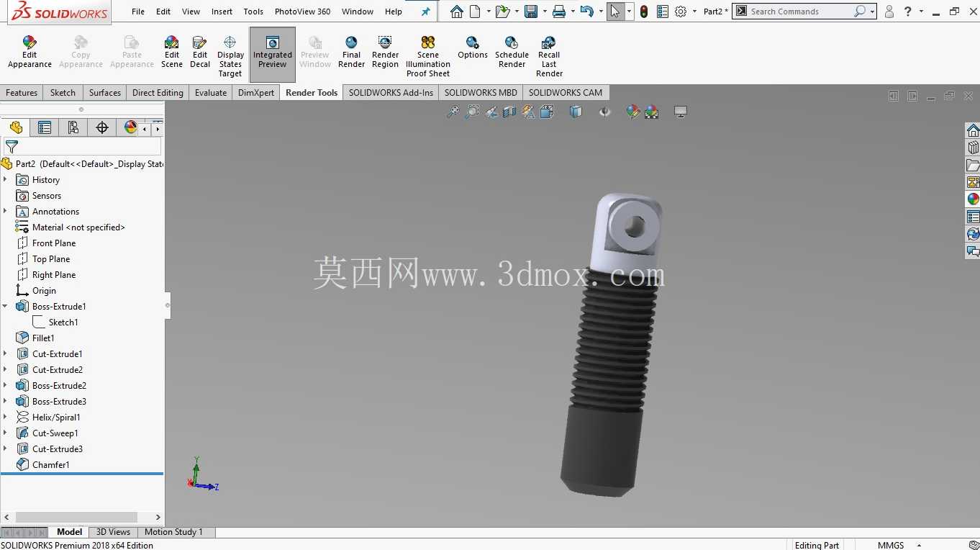Open Scene Illumination Proof Sheet
The width and height of the screenshot is (980, 550).
[x=428, y=56]
